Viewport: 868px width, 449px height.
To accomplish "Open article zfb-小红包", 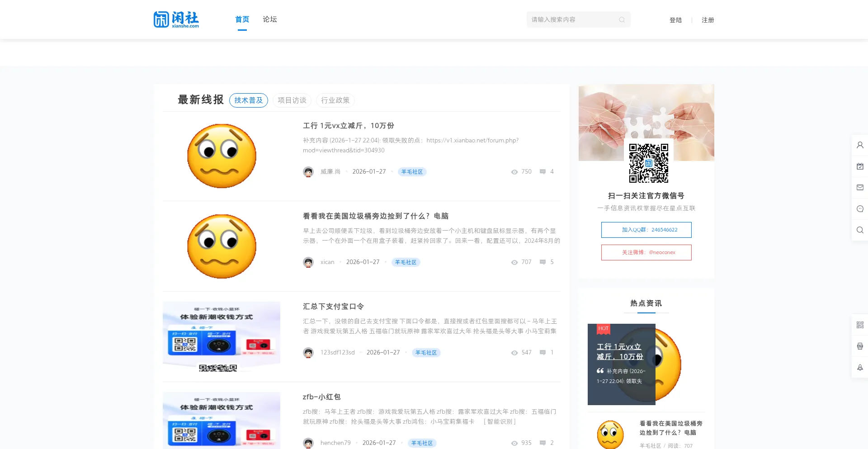I will [x=322, y=397].
